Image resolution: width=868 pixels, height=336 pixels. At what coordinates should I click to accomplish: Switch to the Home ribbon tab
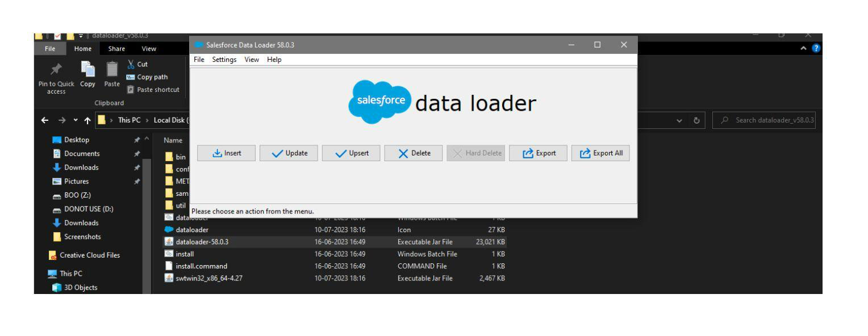[x=83, y=49]
